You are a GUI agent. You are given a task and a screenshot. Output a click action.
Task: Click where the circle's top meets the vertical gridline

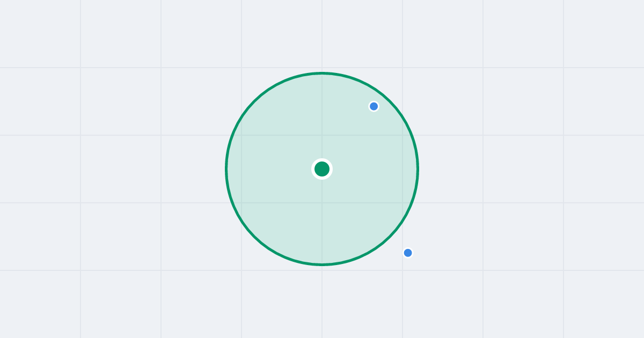[322, 73]
